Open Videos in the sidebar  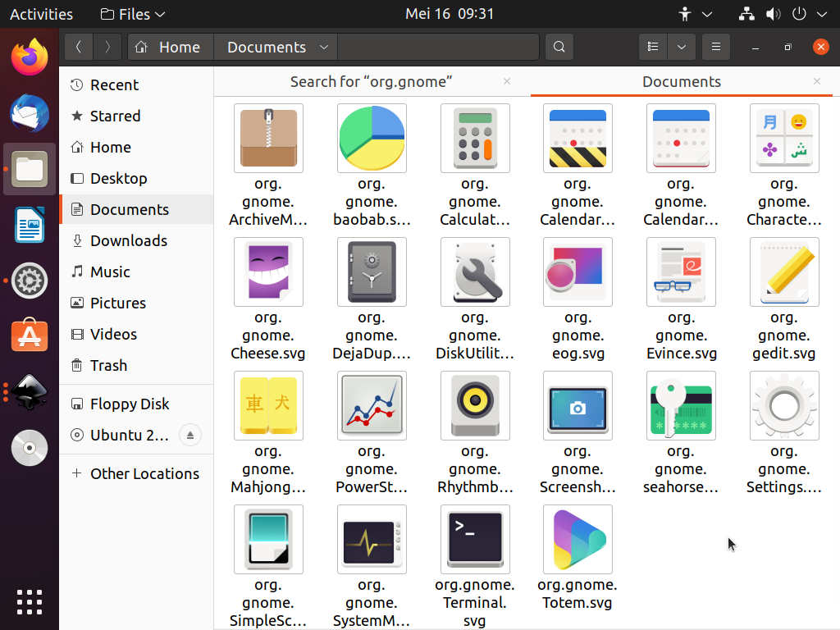pyautogui.click(x=137, y=334)
